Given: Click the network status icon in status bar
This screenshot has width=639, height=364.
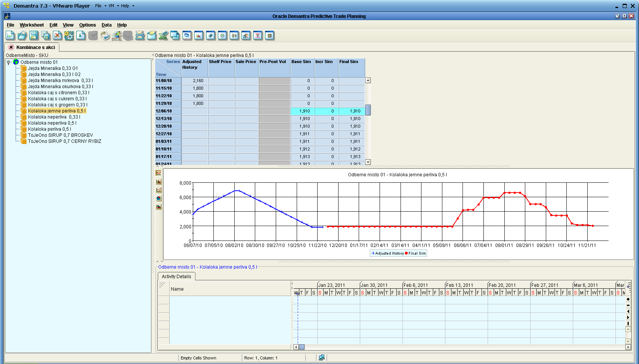Looking at the screenshot, I should coord(321,358).
